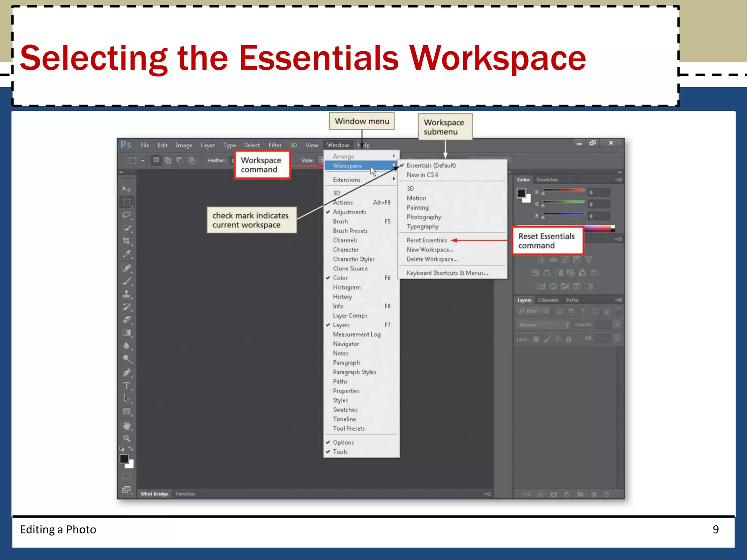
Task: Open the Color panel flyout menu
Action: tap(619, 179)
